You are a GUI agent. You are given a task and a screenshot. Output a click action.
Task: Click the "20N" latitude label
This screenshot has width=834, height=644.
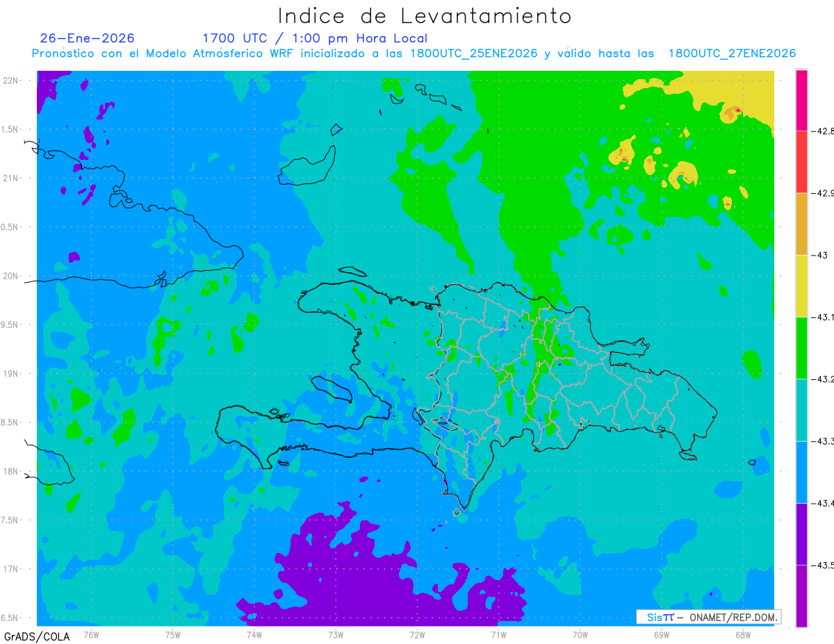(12, 276)
